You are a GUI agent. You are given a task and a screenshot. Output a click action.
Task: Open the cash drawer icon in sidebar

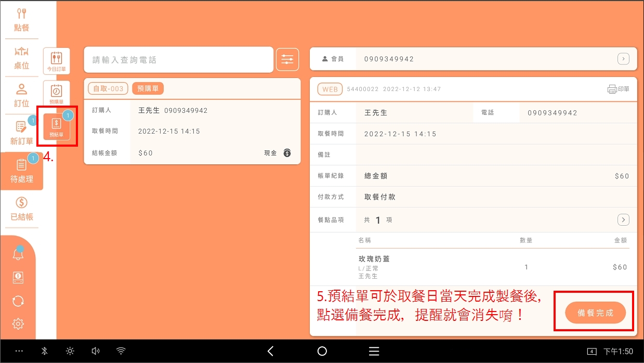click(x=18, y=278)
